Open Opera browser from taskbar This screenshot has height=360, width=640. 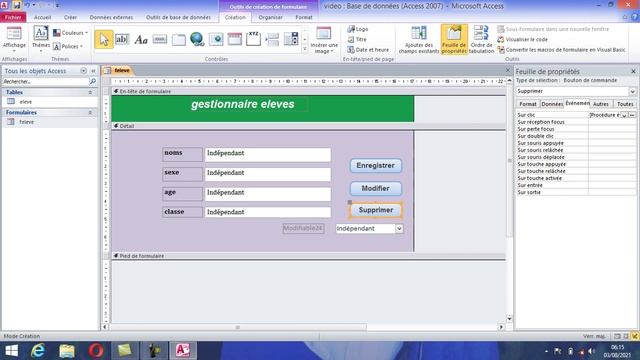point(96,351)
